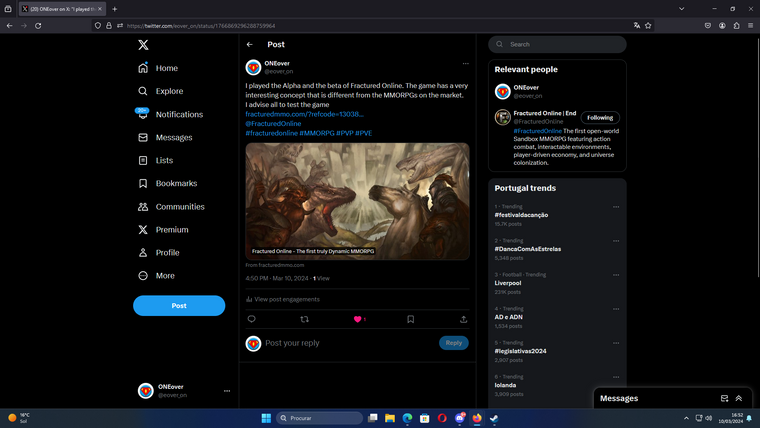Open the #festivaldacanção trend
Viewport: 760px width, 428px height.
coord(521,215)
